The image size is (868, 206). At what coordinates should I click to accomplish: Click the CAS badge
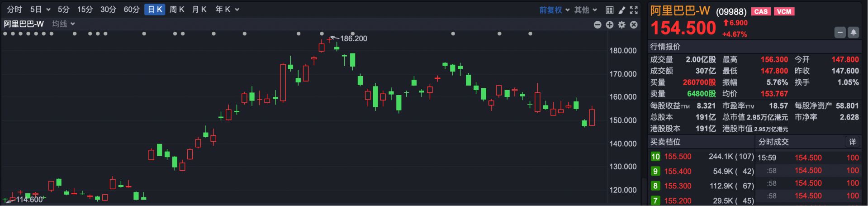[x=761, y=12]
